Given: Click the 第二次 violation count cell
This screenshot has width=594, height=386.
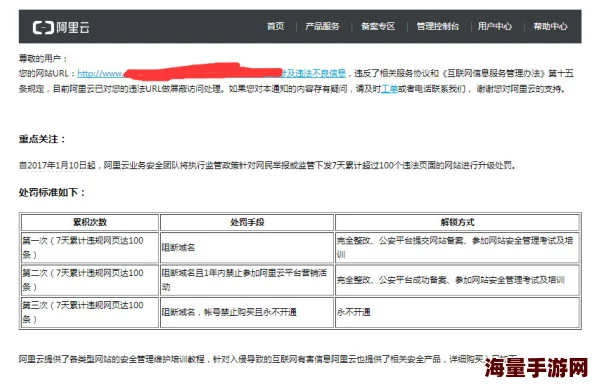Looking at the screenshot, I should pos(90,280).
